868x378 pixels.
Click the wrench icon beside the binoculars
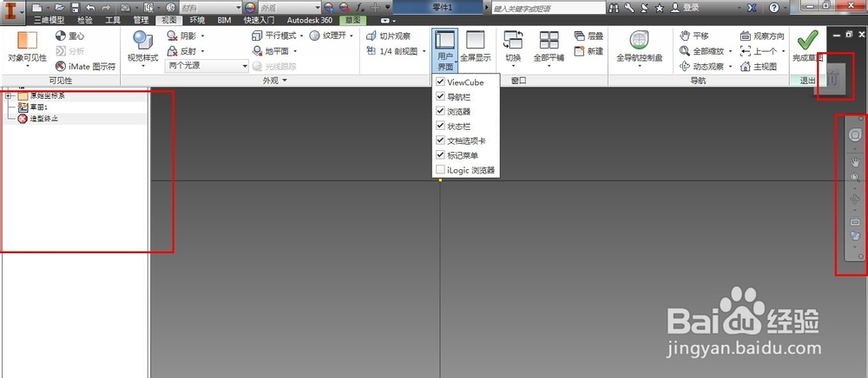pos(628,8)
